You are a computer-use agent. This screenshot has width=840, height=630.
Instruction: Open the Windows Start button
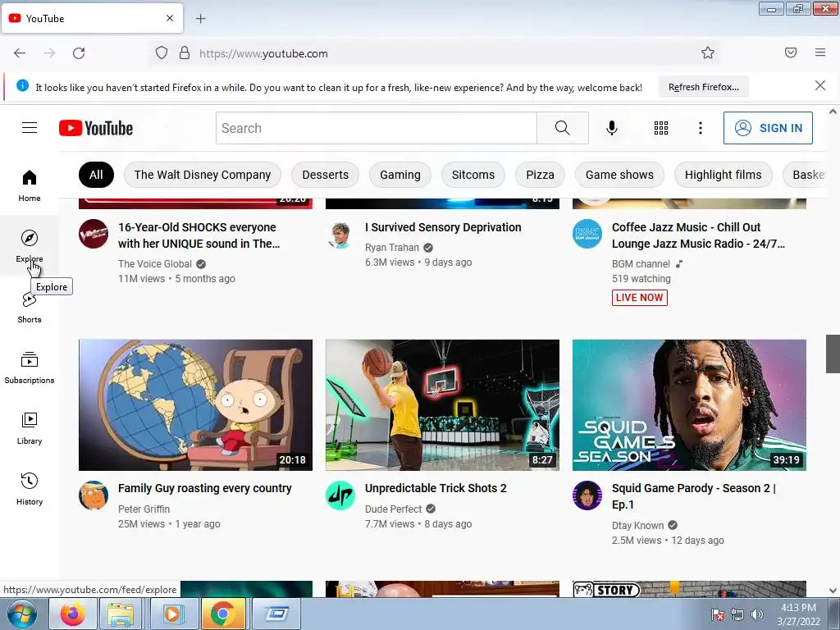[22, 614]
